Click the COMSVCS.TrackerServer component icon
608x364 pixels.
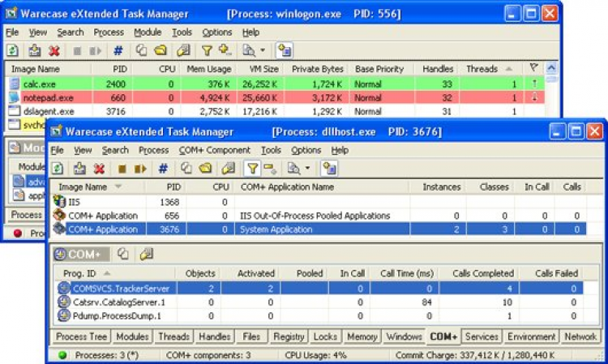(64, 288)
